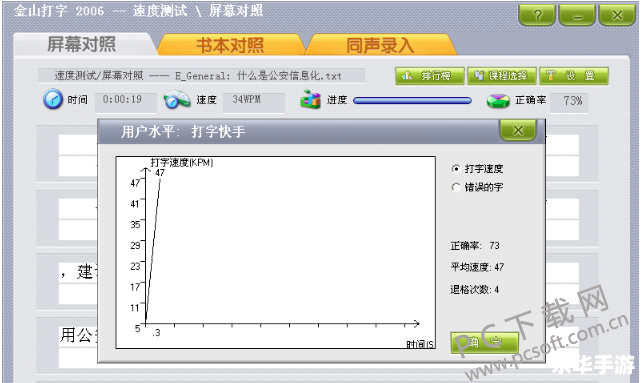Click the 进度 progress bar
This screenshot has width=641, height=383.
click(x=412, y=101)
